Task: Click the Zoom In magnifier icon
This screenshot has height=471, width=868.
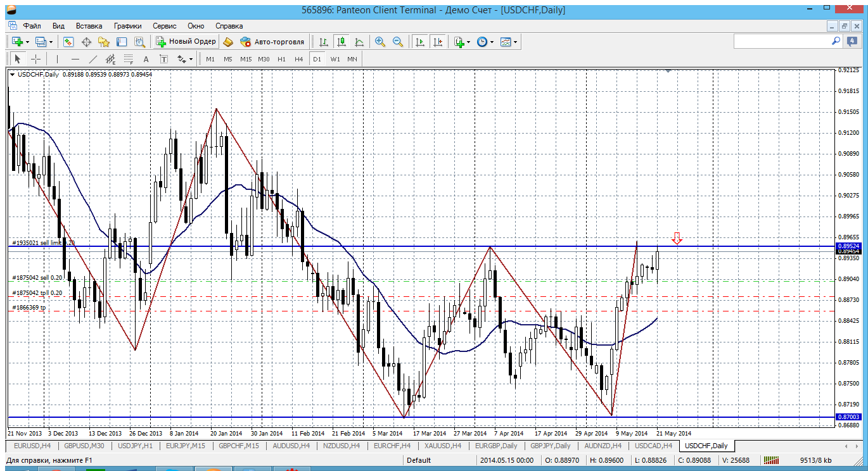Action: (380, 42)
